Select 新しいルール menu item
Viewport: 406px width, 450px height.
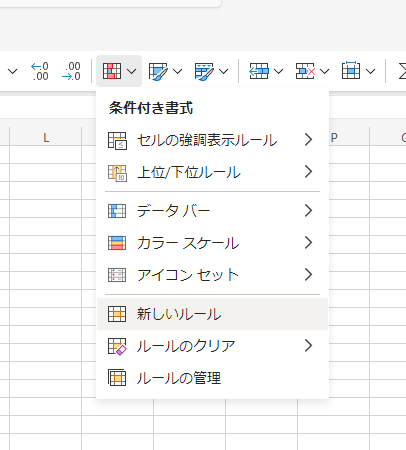pyautogui.click(x=212, y=314)
